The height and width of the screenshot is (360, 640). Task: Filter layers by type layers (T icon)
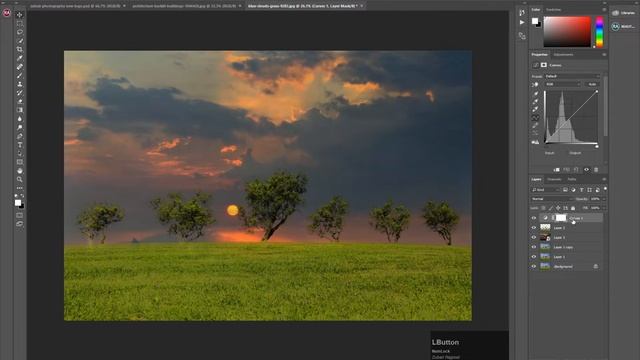581,190
